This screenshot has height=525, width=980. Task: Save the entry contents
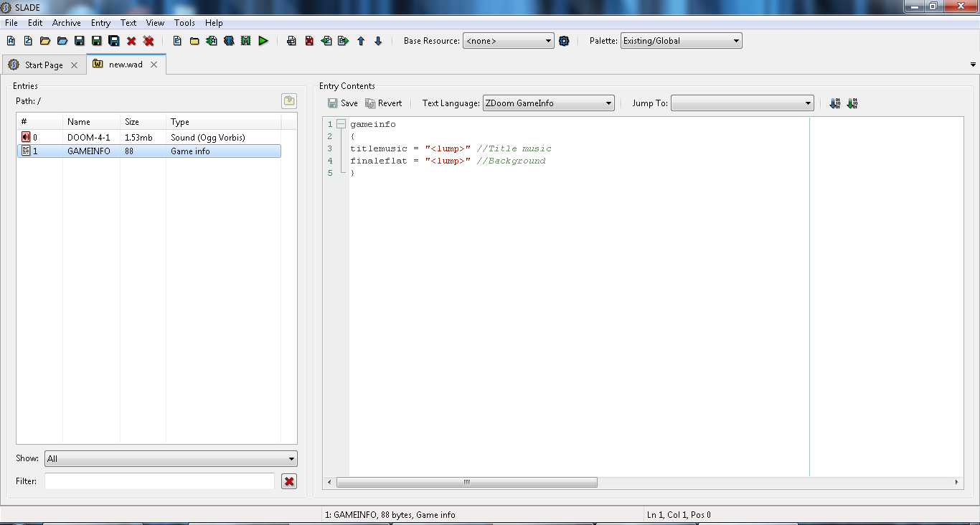click(x=343, y=103)
